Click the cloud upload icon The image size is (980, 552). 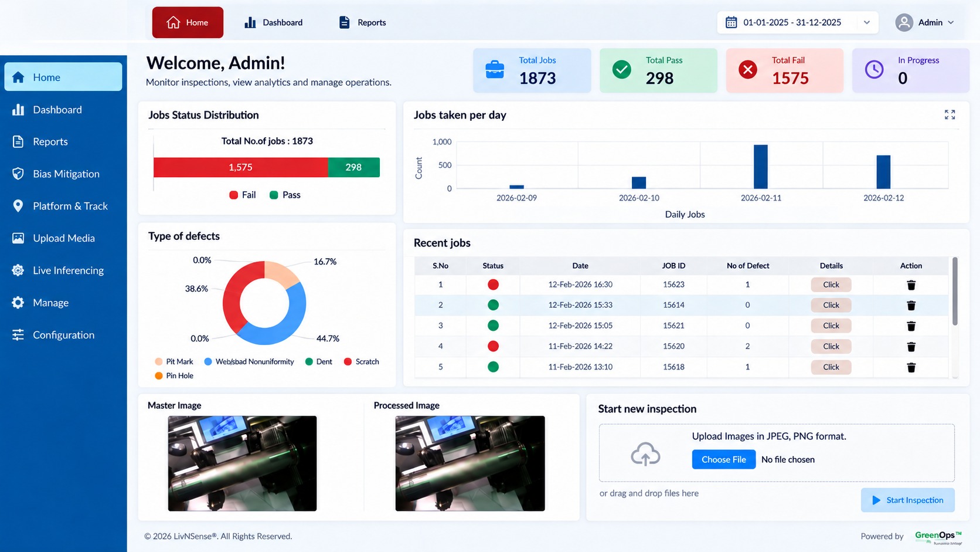[645, 454]
